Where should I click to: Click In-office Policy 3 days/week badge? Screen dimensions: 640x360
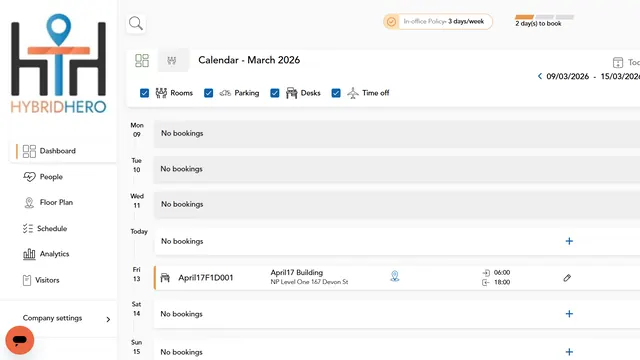[x=438, y=22]
